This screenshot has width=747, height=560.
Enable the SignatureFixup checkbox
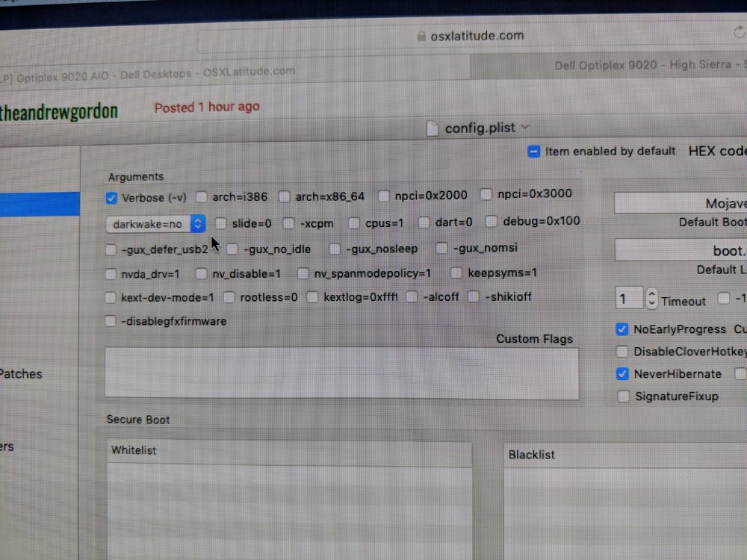[622, 396]
